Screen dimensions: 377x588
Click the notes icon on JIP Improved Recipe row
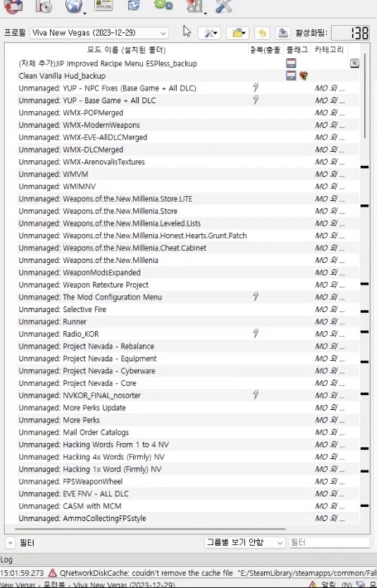[354, 63]
